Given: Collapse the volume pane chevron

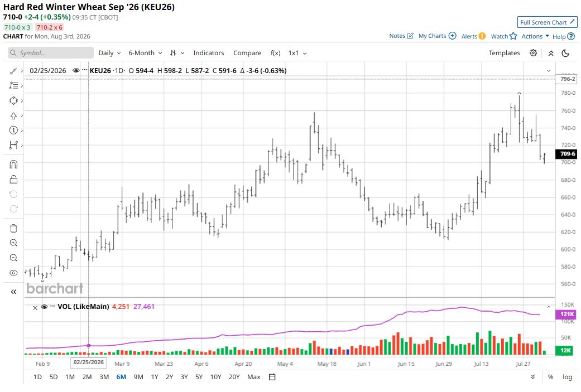Looking at the screenshot, I should (x=549, y=307).
